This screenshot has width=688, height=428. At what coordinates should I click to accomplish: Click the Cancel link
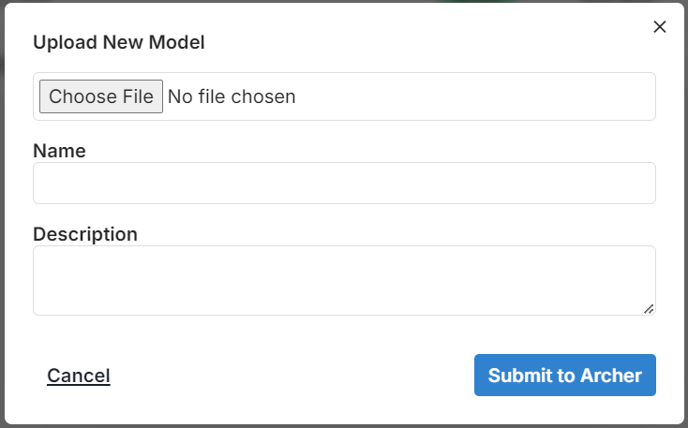(79, 376)
